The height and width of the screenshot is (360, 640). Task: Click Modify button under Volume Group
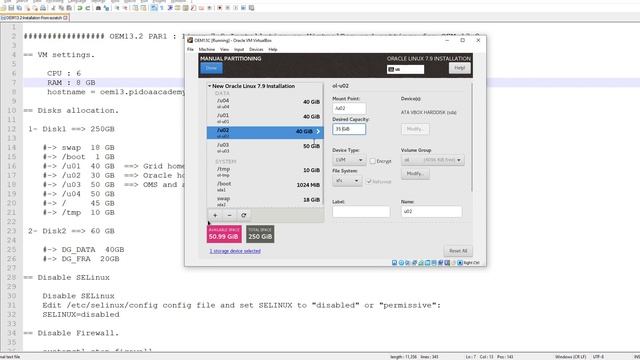point(415,174)
